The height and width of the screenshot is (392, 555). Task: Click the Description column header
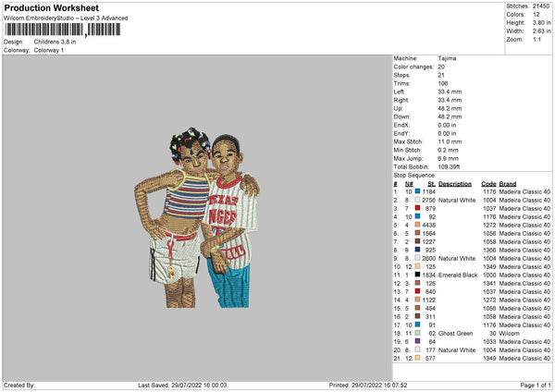coord(455,184)
